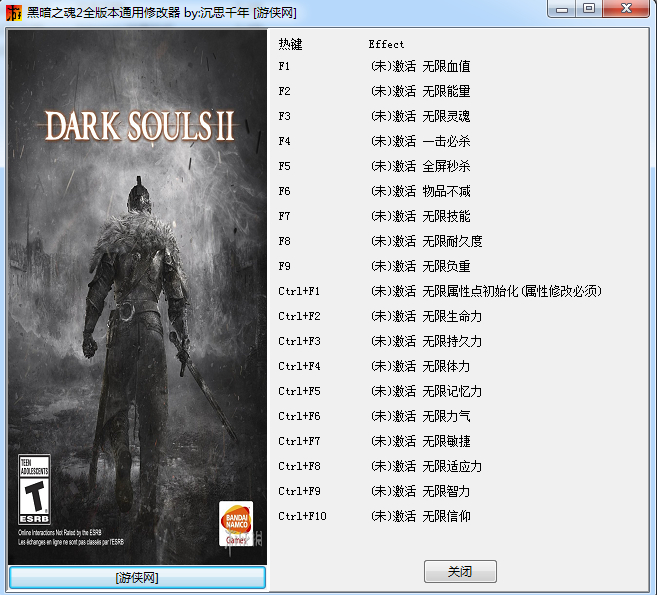Click the (未)激活 无限信仰 entry

[420, 516]
